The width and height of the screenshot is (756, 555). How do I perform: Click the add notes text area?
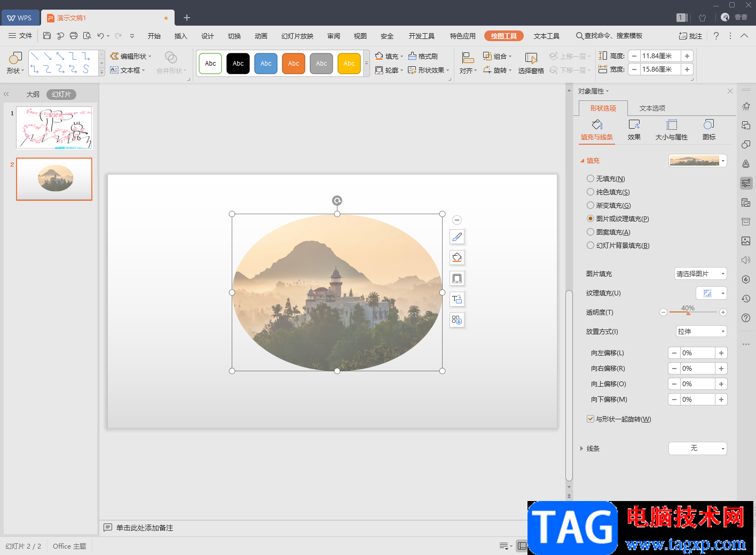(145, 528)
